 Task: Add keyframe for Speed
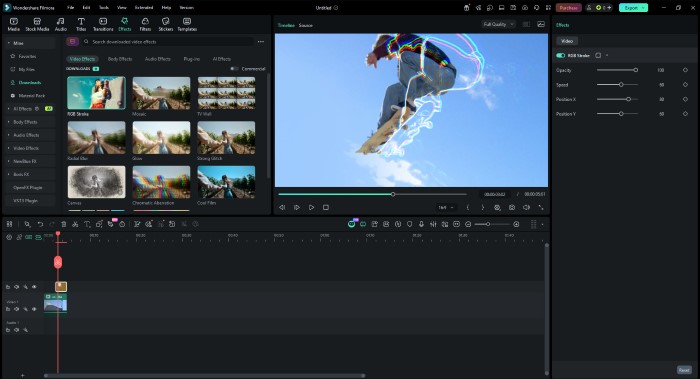[x=685, y=84]
